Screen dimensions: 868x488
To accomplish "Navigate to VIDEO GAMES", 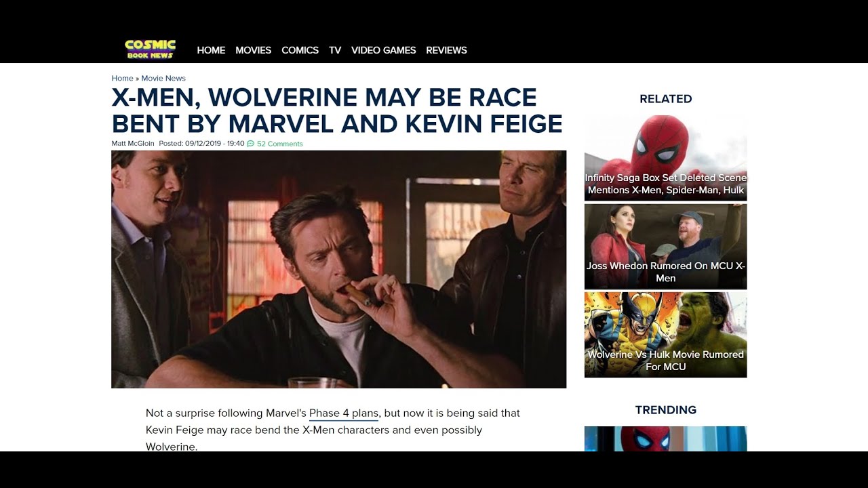I will [x=383, y=50].
